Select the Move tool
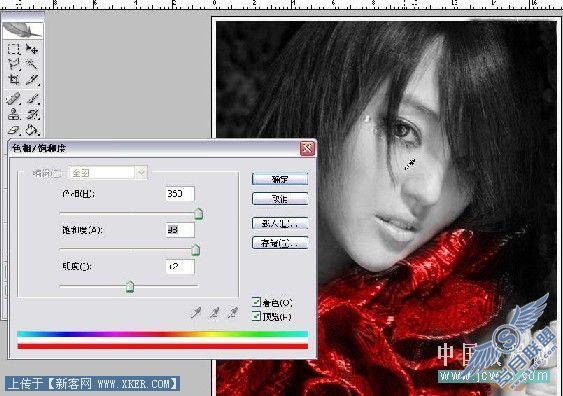 click(32, 49)
